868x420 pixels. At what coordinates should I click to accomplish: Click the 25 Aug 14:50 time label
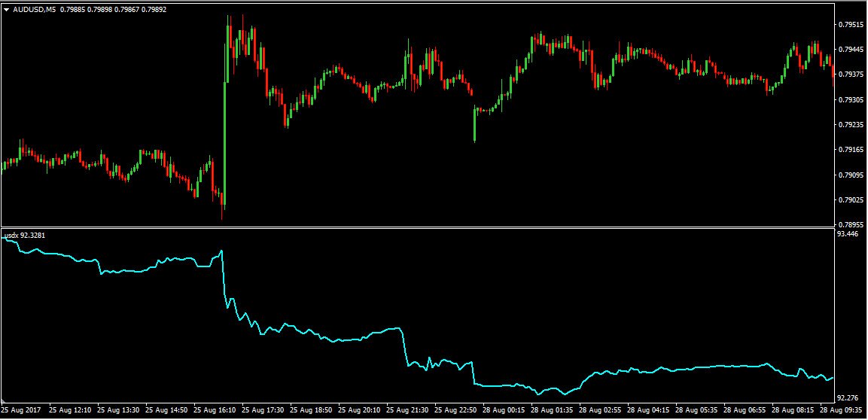[166, 411]
